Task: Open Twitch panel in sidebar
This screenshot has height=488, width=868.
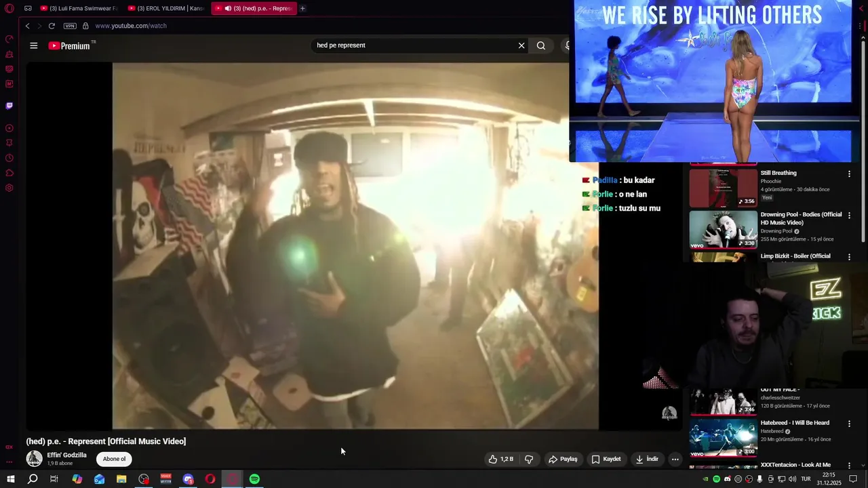Action: click(9, 106)
